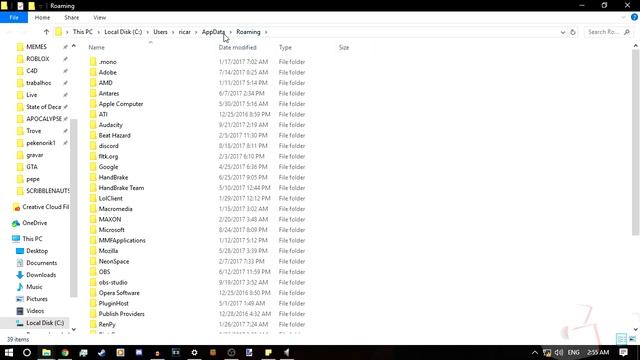The image size is (640, 360).
Task: Click navigation pane scroll down arrow
Action: [x=73, y=329]
